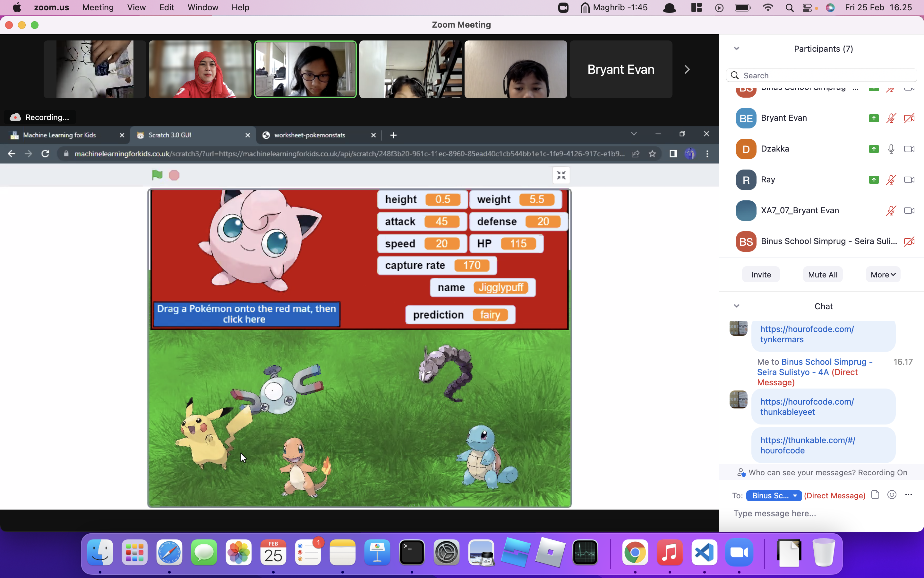Toggle Dzakka's video camera icon
Image resolution: width=924 pixels, height=578 pixels.
(909, 149)
